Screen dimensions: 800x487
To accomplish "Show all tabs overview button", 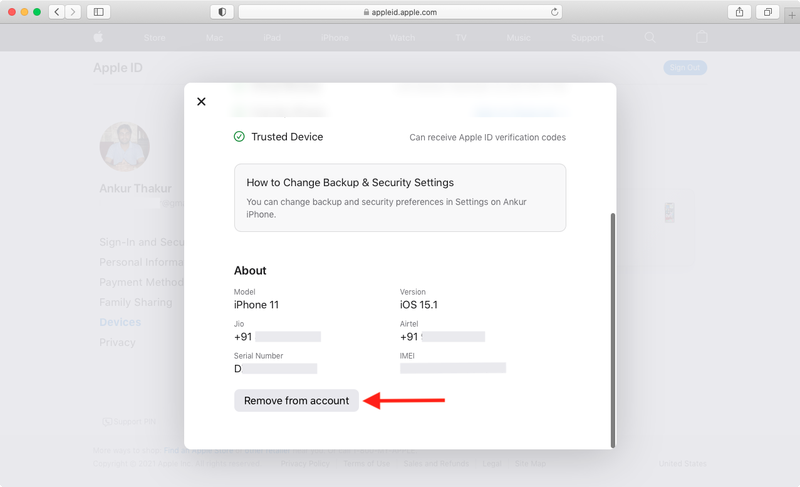I will click(x=767, y=12).
